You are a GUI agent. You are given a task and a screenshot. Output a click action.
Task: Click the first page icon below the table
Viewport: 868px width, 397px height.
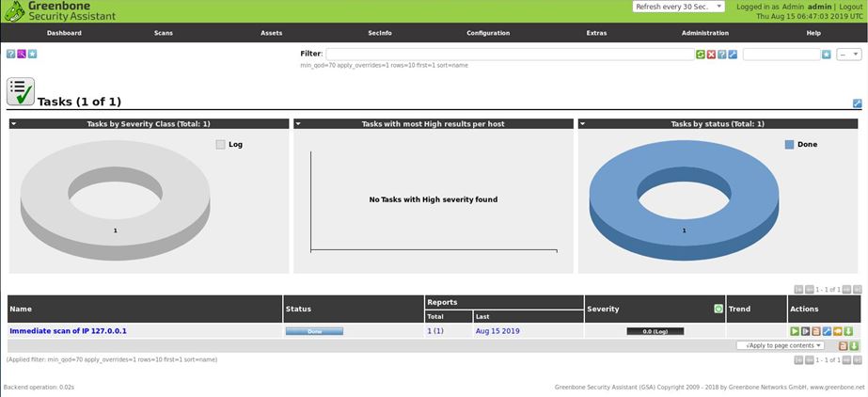point(798,360)
